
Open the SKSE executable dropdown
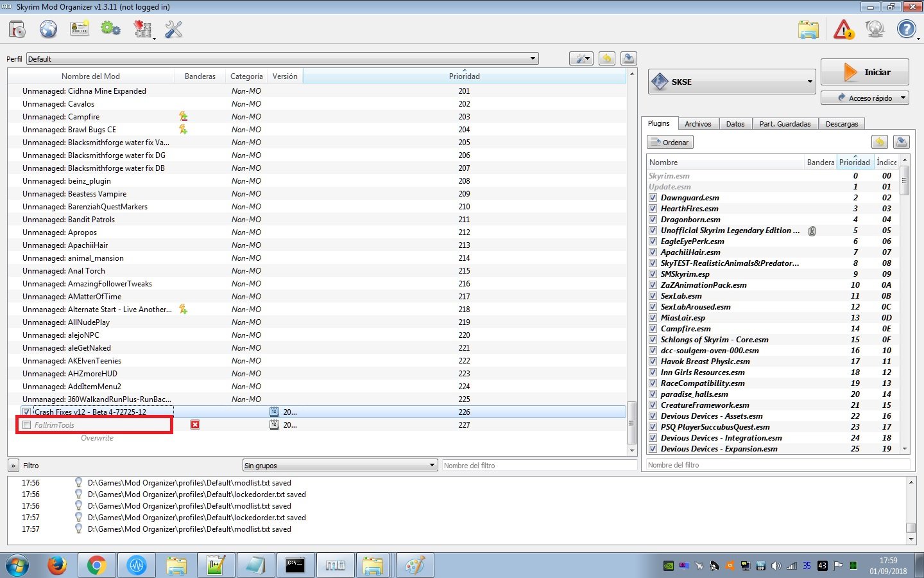[x=732, y=82]
